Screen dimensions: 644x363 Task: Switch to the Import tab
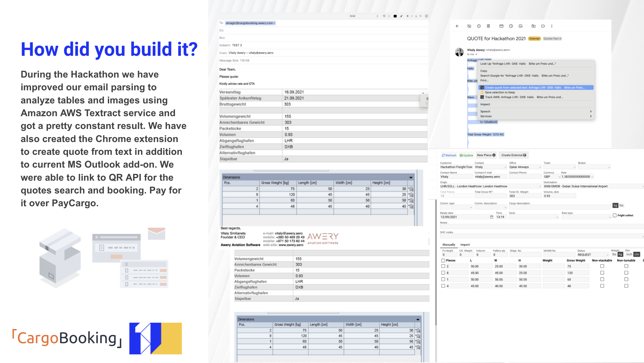coord(465,245)
